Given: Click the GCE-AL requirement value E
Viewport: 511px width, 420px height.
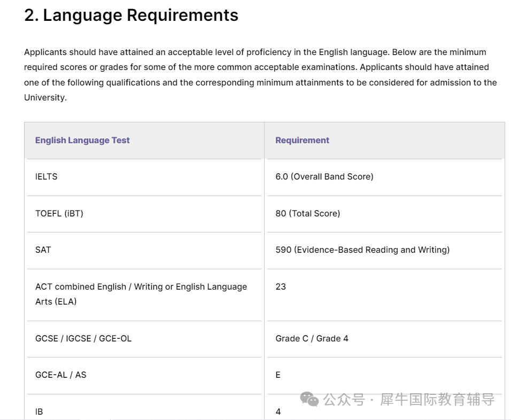Looking at the screenshot, I should [278, 375].
